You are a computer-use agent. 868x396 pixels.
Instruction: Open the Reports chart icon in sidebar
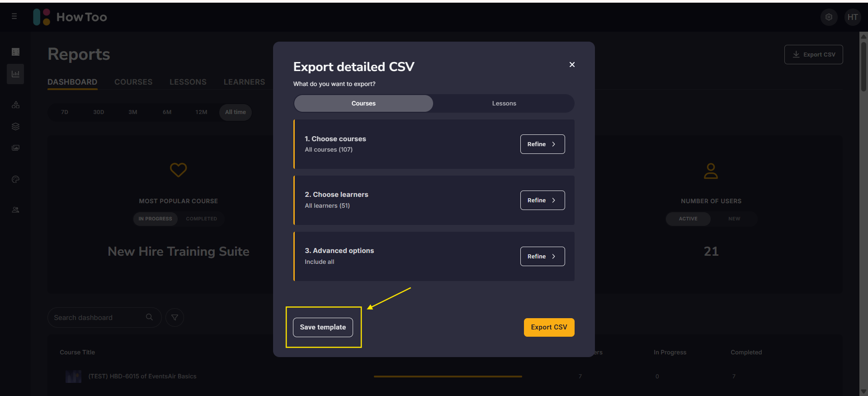(x=15, y=74)
